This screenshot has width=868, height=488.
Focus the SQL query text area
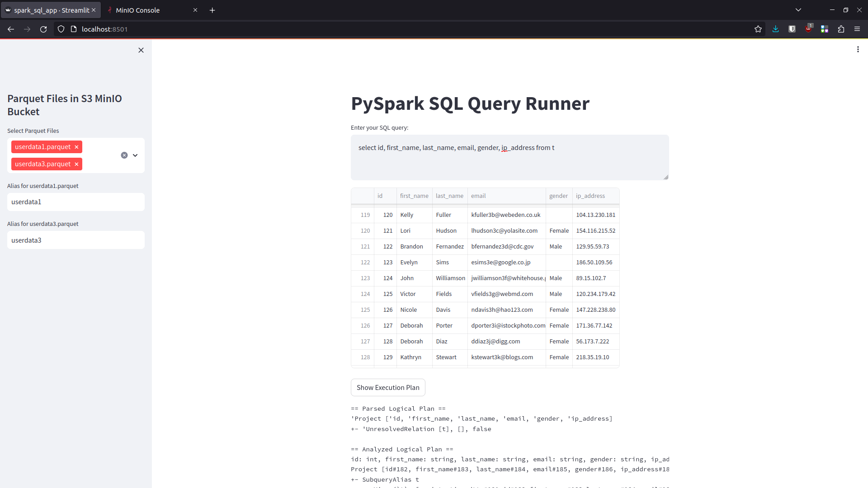[509, 157]
